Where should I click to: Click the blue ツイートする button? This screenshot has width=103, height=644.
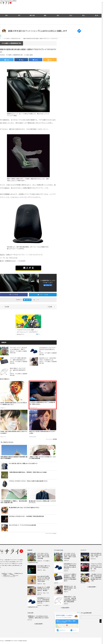point(43,295)
